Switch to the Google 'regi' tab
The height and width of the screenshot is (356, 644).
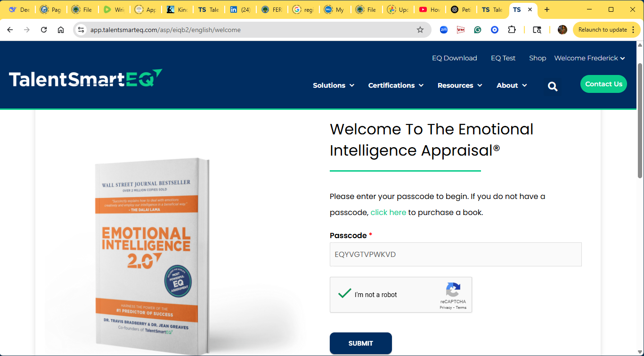click(x=303, y=9)
